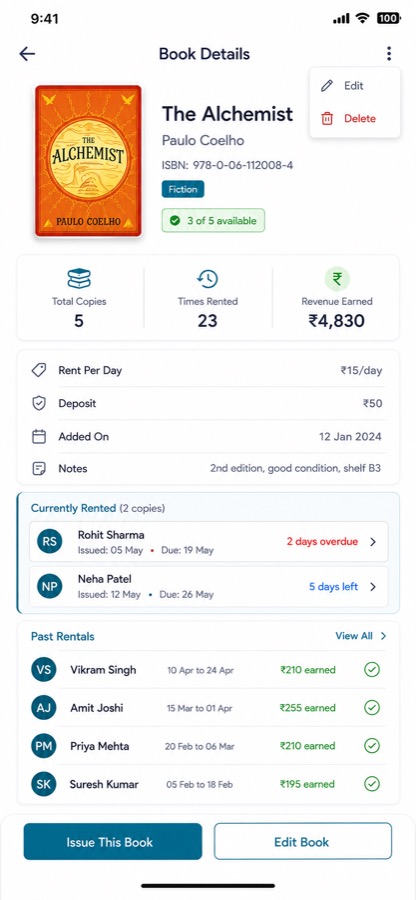This screenshot has width=416, height=900.
Task: Expand Rohit Sharma's overdue rental chevron
Action: click(x=373, y=541)
